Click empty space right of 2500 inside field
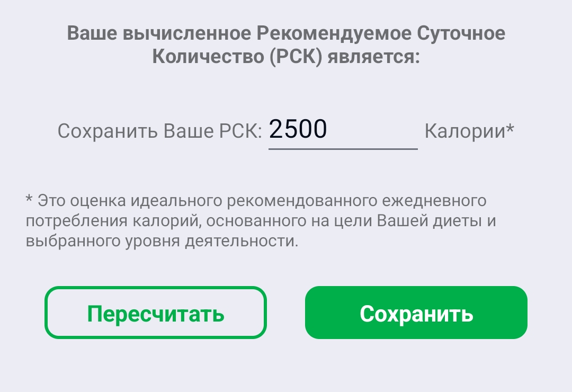Screen dimensions: 572x392 click(372, 130)
